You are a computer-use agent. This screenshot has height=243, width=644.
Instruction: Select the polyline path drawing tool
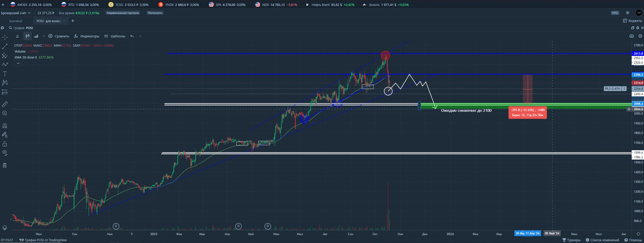tap(5, 64)
